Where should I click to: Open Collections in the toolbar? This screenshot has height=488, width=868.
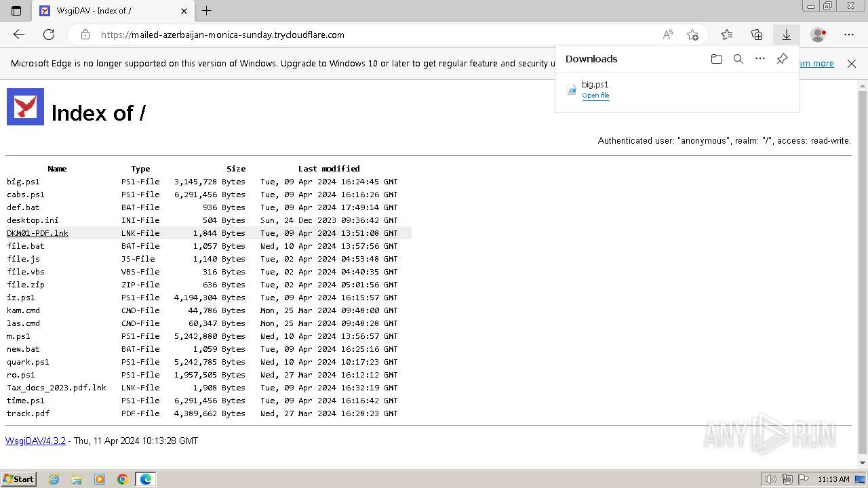757,35
